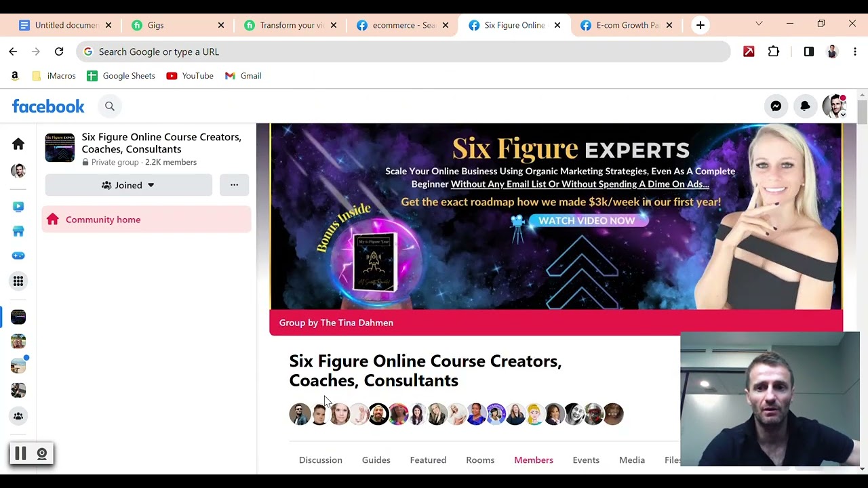868x488 pixels.
Task: Close the Six Figure Online tab
Action: pos(557,25)
